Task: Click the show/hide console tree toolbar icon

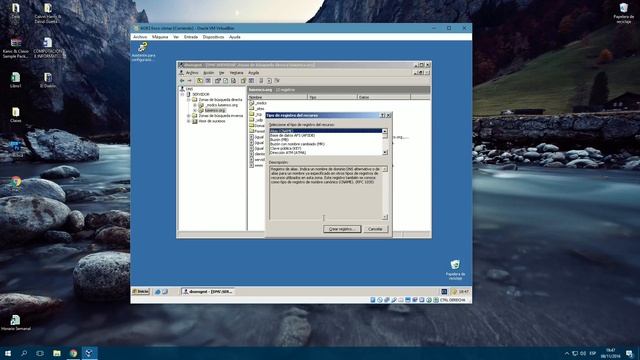Action: tap(208, 81)
